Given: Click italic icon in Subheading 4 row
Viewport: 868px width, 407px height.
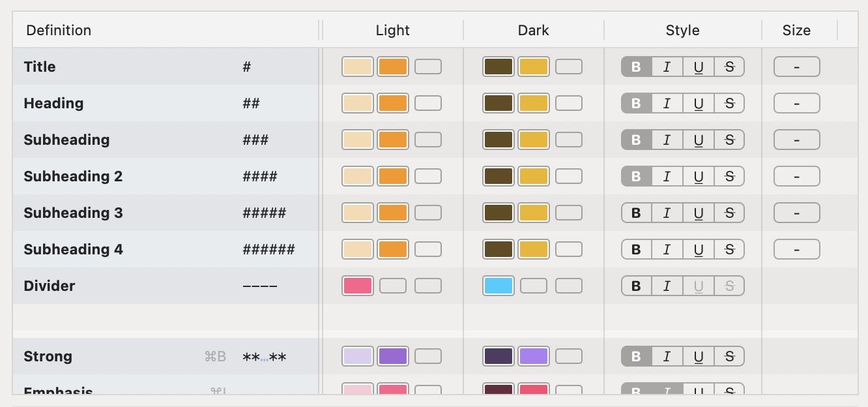Looking at the screenshot, I should click(667, 249).
